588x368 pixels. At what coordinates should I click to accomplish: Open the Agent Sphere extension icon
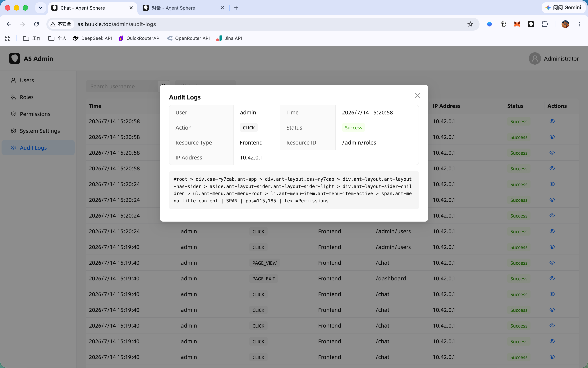pyautogui.click(x=531, y=24)
